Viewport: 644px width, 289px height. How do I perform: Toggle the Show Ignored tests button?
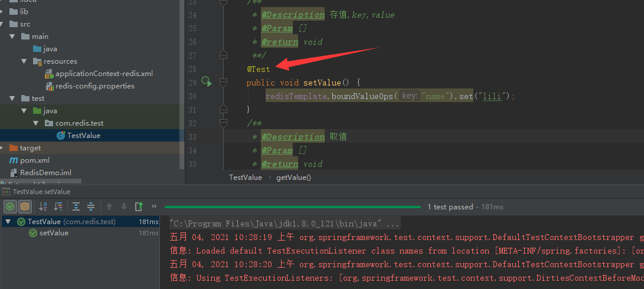click(x=25, y=206)
